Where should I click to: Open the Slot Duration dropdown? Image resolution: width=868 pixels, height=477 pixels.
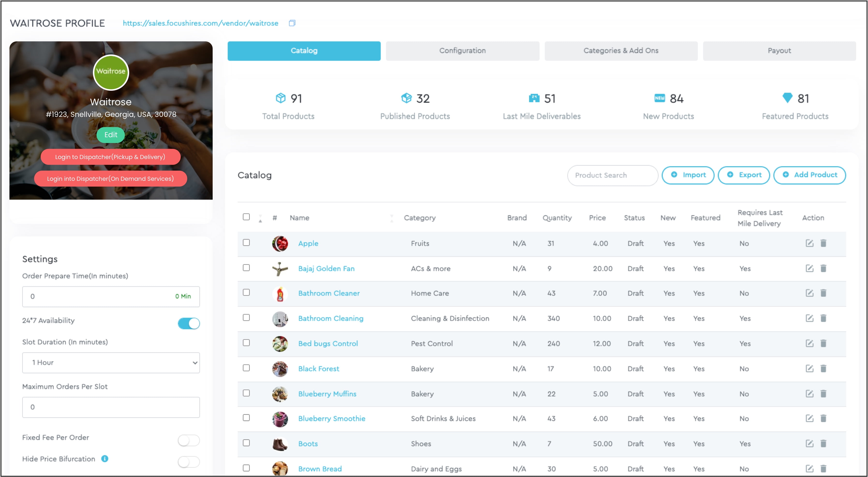[x=111, y=362]
